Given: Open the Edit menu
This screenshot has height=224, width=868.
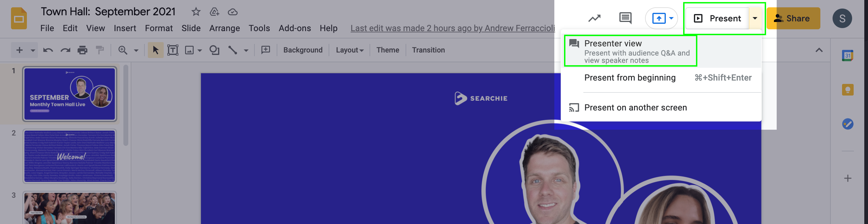Looking at the screenshot, I should click(70, 28).
